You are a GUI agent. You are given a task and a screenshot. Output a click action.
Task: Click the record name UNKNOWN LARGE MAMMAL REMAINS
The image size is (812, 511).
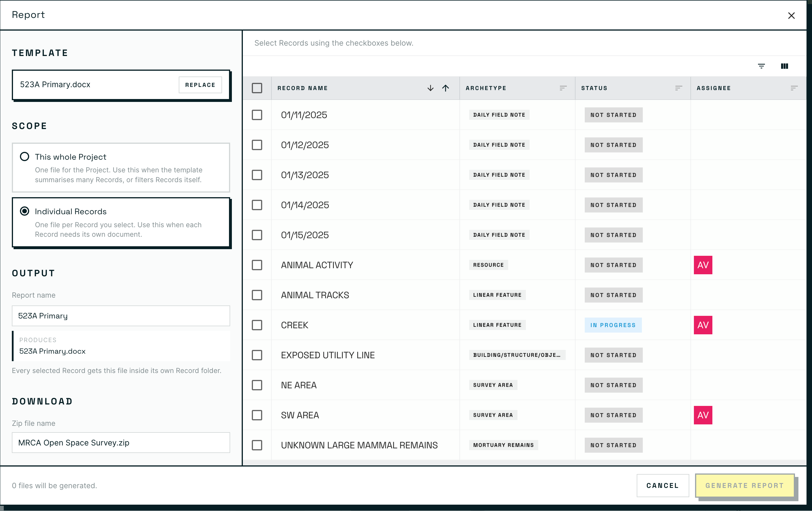360,445
